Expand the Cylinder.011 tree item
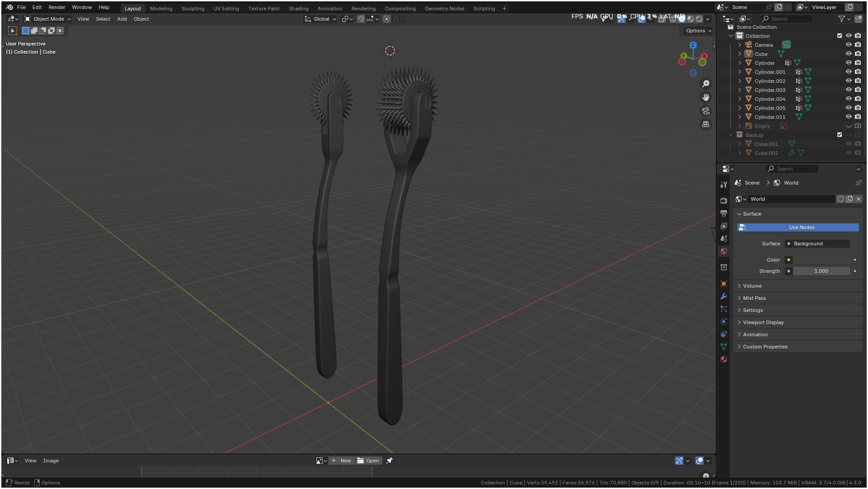 [740, 117]
